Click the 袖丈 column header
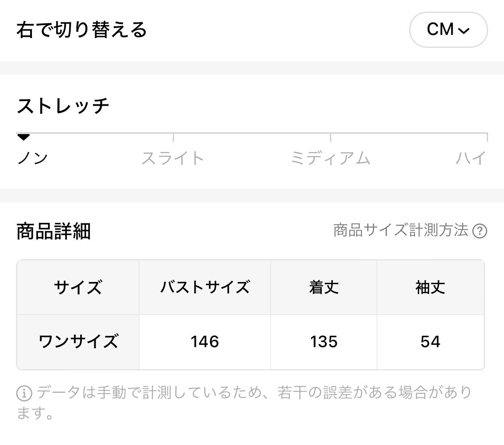 (430, 287)
